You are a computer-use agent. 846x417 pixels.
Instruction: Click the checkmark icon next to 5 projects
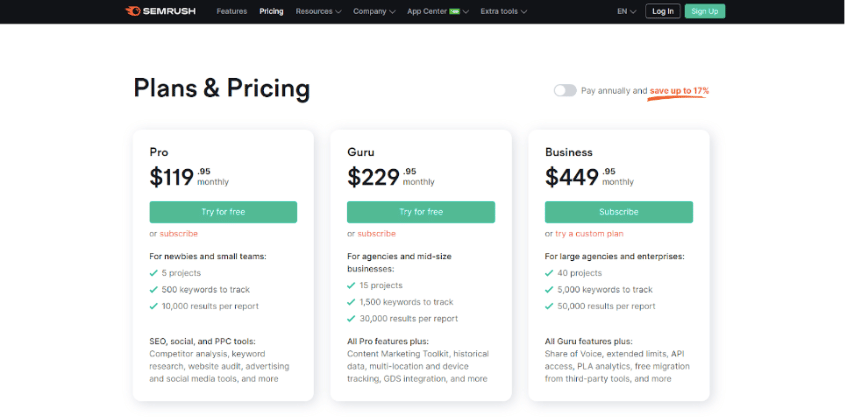154,273
